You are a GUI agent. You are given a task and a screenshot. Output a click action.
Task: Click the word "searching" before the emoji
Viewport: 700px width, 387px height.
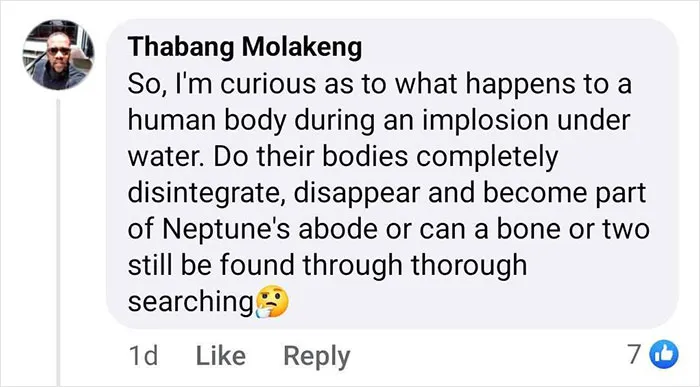[x=191, y=302]
